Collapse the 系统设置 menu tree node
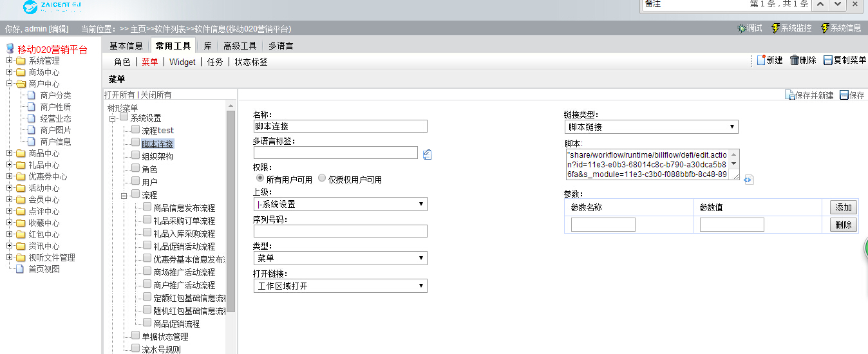 tap(113, 118)
